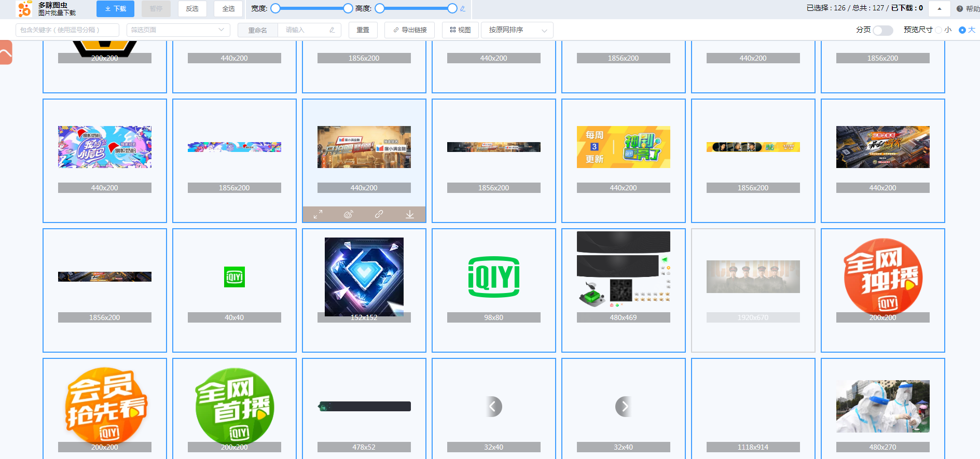Click the red collapse tab on left edge
980x459 pixels.
click(x=6, y=52)
